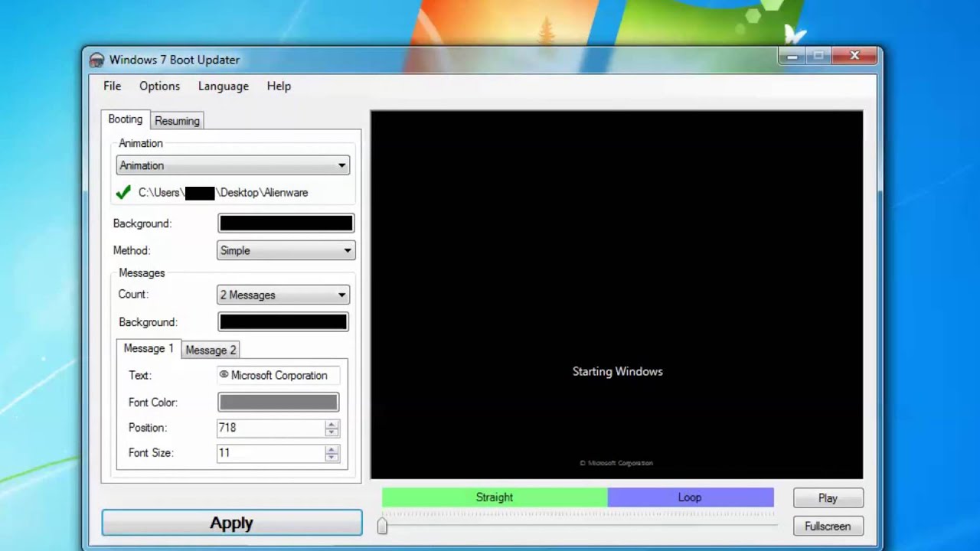Click the green Straight segment of the timeline
This screenshot has width=980, height=551.
[495, 497]
